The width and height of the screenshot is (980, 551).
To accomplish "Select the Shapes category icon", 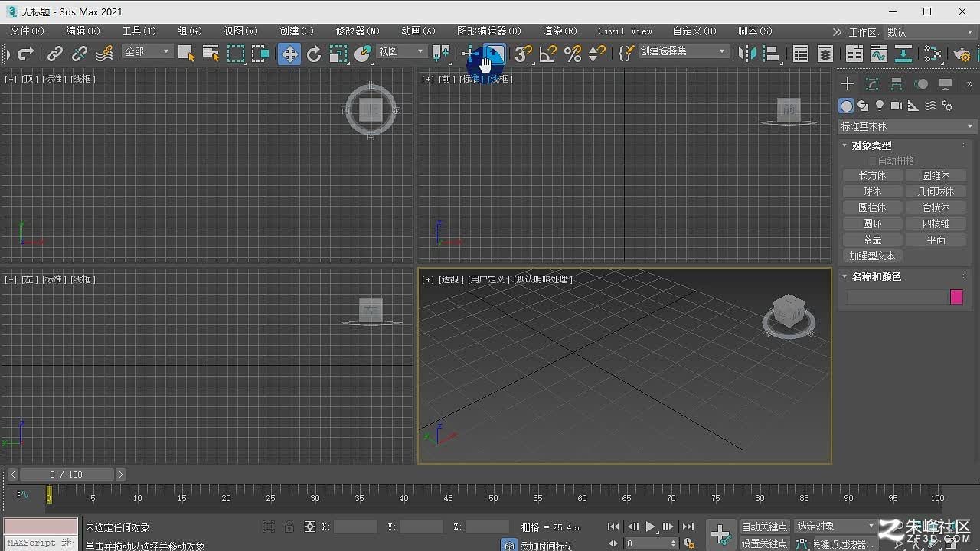I will pyautogui.click(x=863, y=106).
